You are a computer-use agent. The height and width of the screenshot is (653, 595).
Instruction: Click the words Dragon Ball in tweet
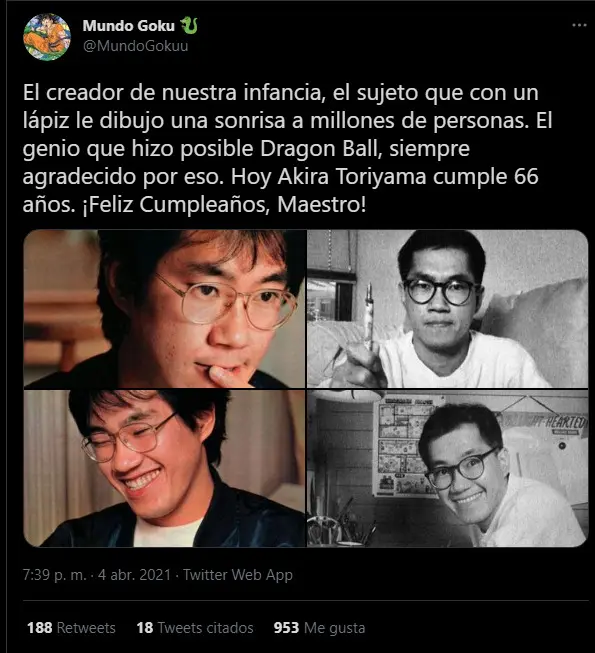tap(319, 149)
